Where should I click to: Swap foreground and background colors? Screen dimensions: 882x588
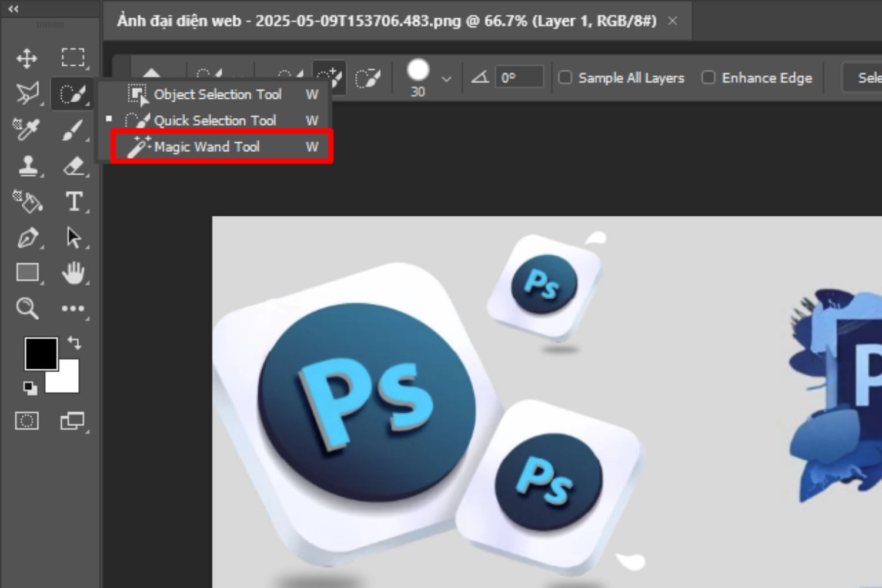point(74,342)
